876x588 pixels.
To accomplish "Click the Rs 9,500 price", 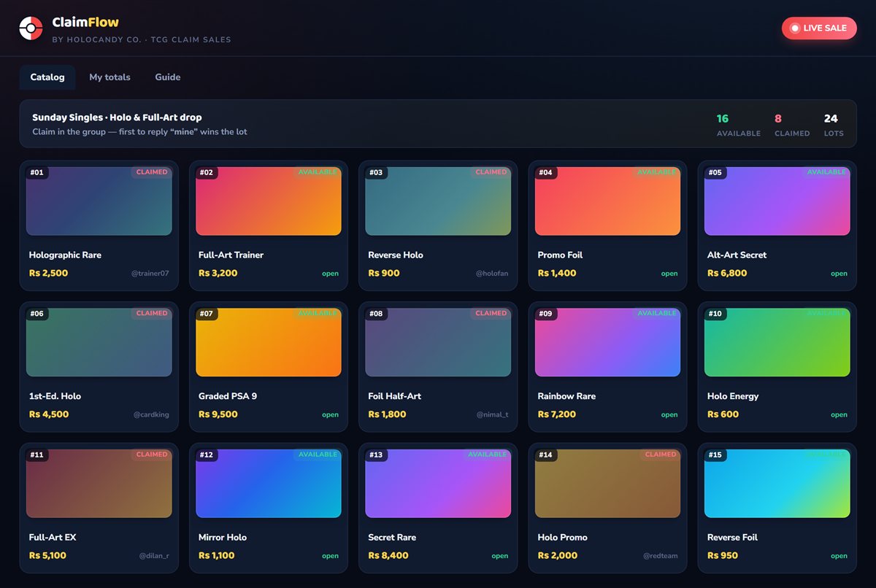I will click(x=218, y=414).
